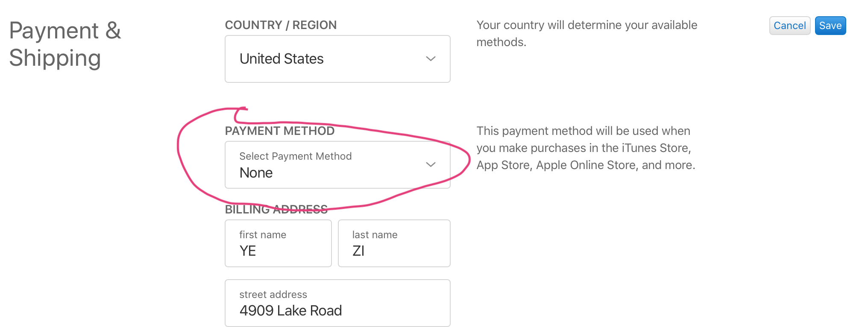Click the PAYMENT METHOD section label
Image resolution: width=868 pixels, height=327 pixels.
[280, 131]
